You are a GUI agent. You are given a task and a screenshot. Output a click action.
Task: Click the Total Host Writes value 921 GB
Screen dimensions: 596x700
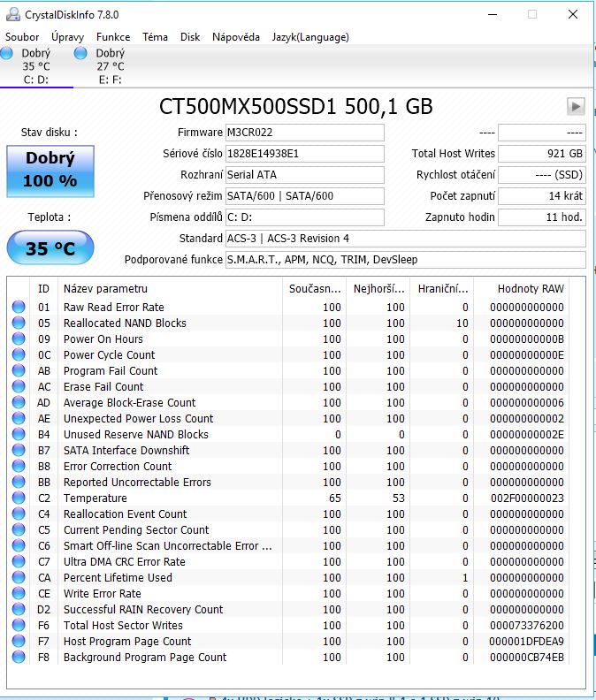(x=541, y=154)
